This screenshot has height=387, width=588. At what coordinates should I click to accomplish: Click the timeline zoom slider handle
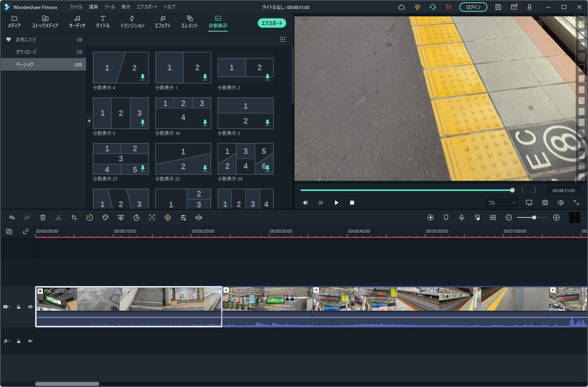tap(534, 217)
